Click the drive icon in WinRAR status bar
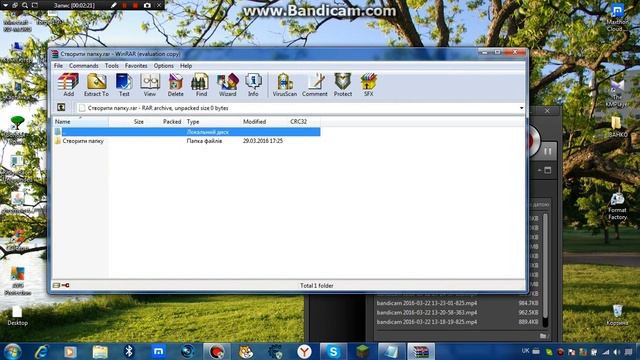 pyautogui.click(x=56, y=285)
